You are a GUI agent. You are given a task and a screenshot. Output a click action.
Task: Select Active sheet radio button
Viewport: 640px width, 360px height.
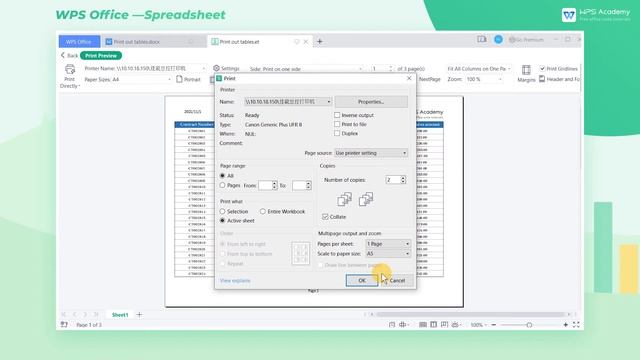pyautogui.click(x=222, y=220)
